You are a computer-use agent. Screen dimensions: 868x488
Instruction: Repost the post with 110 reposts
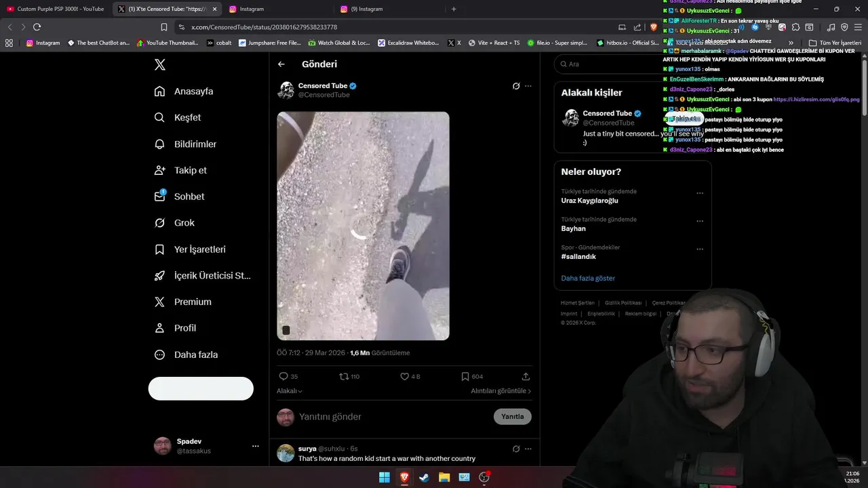(x=349, y=376)
